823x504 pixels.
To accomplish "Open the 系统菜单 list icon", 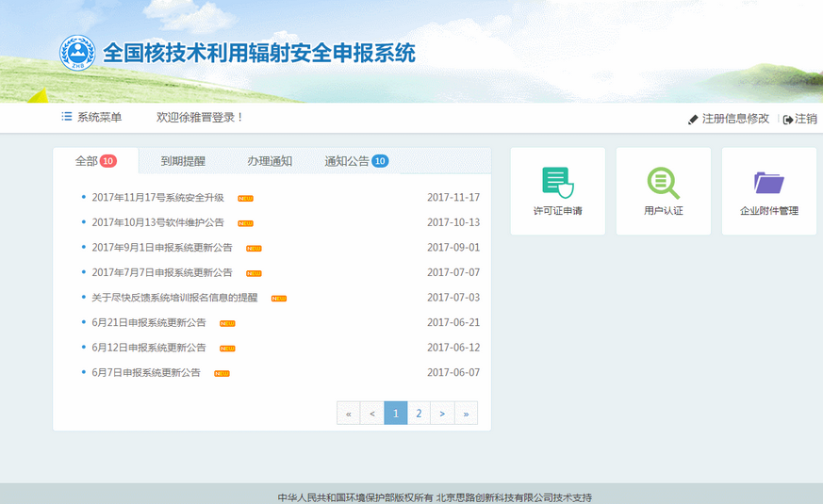I will 67,117.
